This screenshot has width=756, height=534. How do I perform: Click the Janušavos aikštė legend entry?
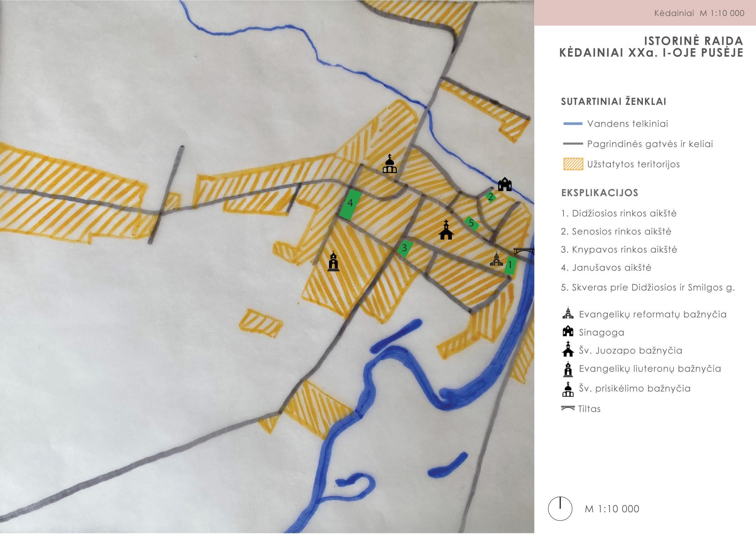(606, 268)
